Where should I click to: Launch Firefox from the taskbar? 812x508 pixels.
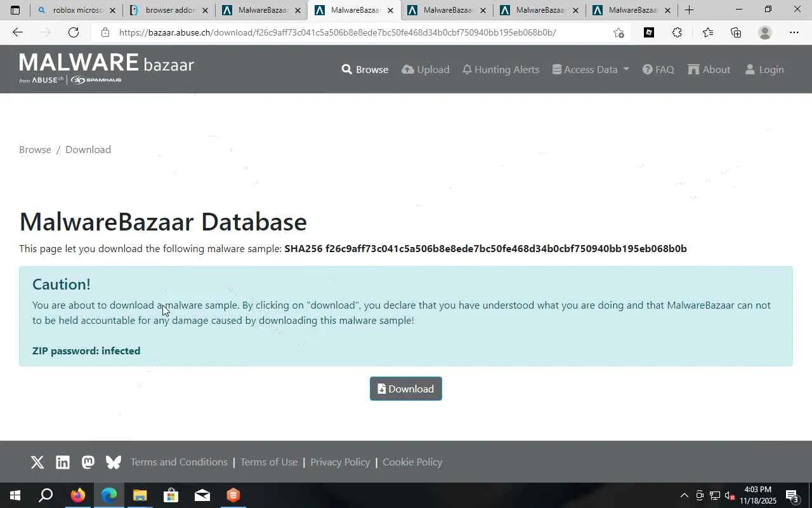click(x=77, y=495)
